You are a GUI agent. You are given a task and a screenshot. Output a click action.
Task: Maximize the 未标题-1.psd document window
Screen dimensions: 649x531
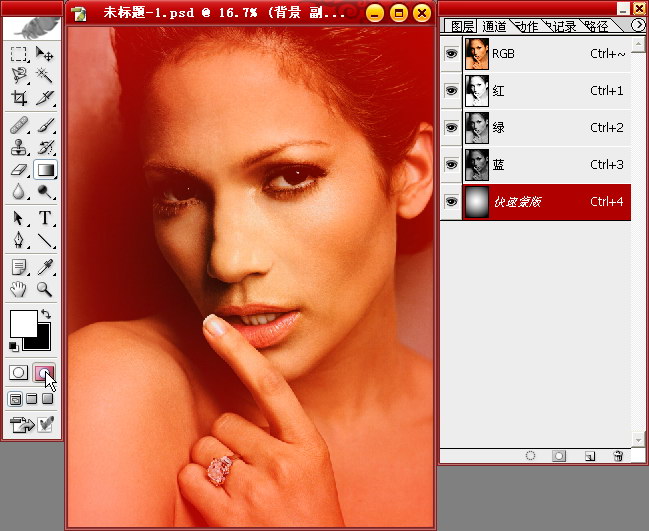click(398, 13)
